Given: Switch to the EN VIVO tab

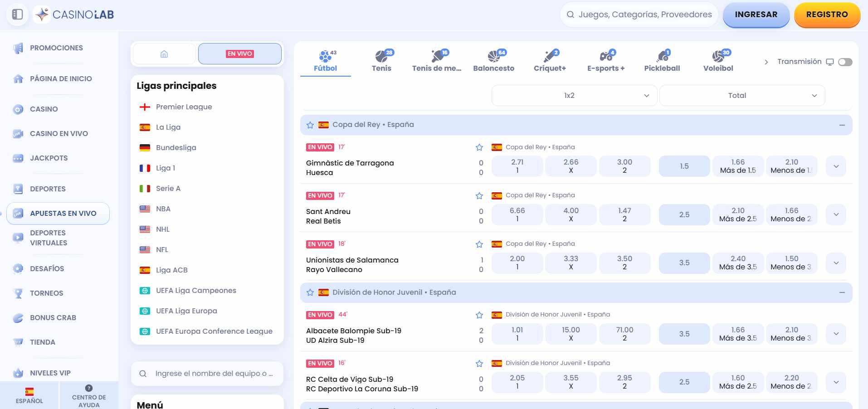Looking at the screenshot, I should click(x=240, y=54).
